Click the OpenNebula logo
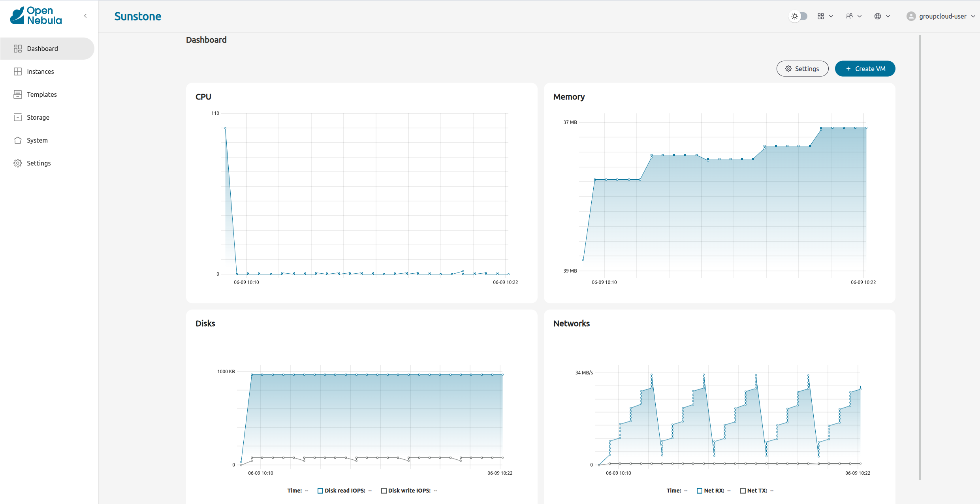Viewport: 980px width, 504px height. (x=36, y=16)
